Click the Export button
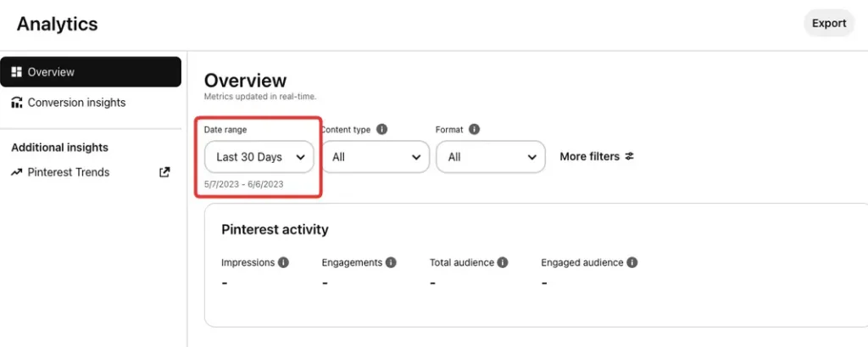This screenshot has height=347, width=868. click(x=829, y=23)
